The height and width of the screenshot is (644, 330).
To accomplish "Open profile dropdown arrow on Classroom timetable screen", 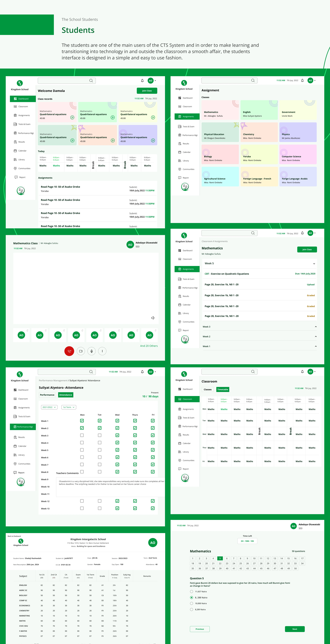I will [315, 372].
